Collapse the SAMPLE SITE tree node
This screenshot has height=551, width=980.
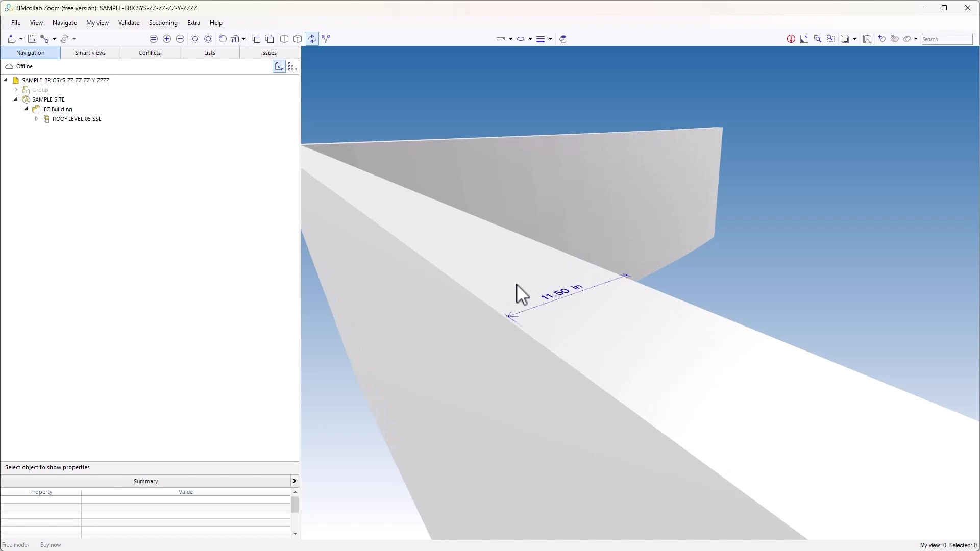tap(16, 99)
